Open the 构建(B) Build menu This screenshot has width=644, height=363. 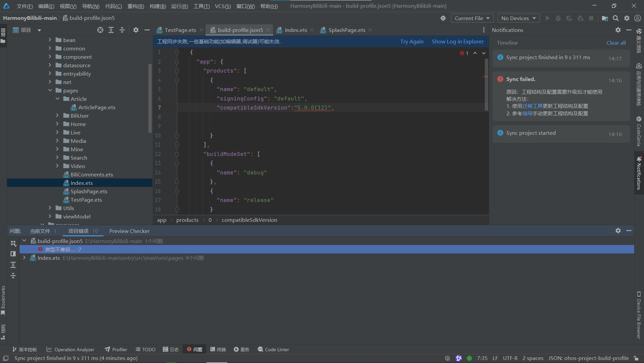[157, 6]
